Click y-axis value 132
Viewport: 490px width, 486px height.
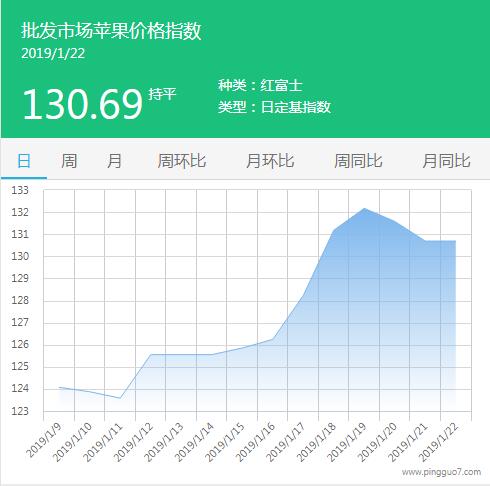point(20,212)
